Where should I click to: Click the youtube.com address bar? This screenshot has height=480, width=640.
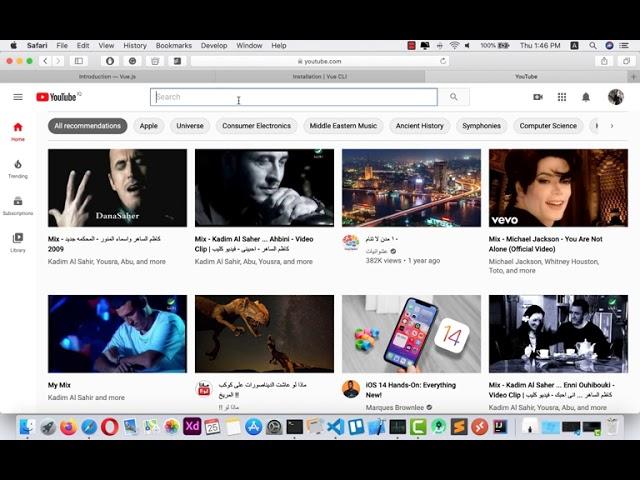click(x=320, y=61)
